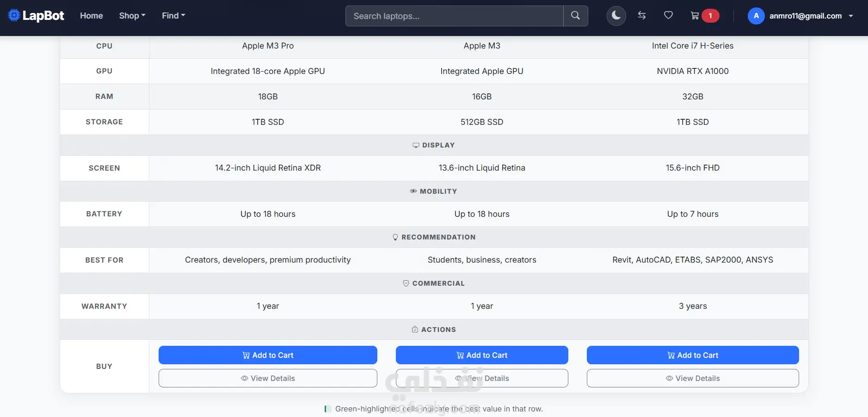Select the '32GB' RAM cell
This screenshot has width=868, height=417.
pyautogui.click(x=693, y=97)
